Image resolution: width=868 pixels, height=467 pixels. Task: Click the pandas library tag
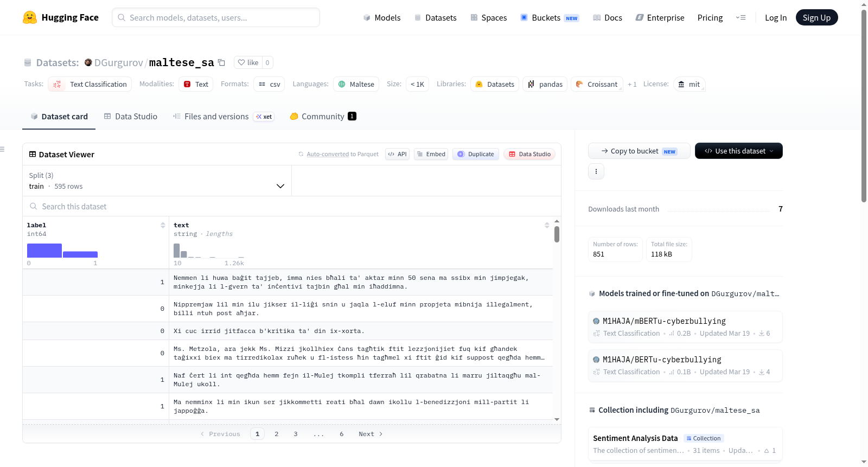point(545,84)
